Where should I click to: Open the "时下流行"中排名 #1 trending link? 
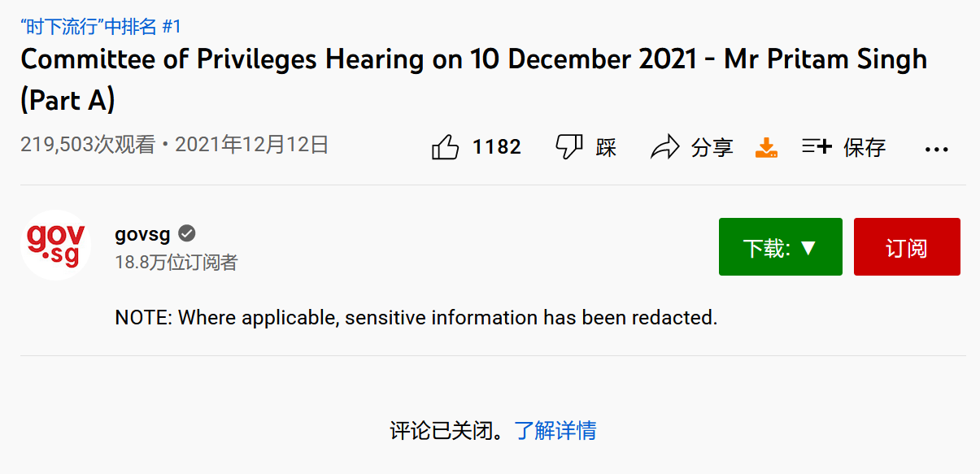[x=101, y=26]
